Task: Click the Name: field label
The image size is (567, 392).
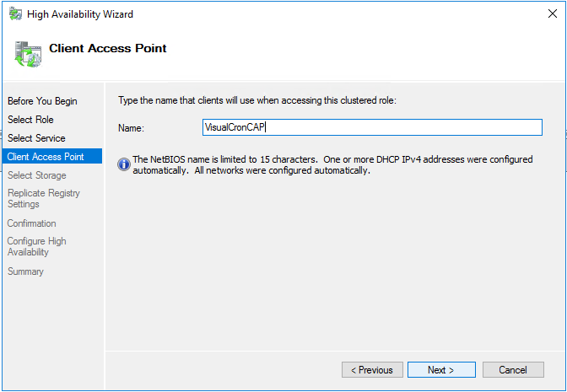Action: pos(132,128)
